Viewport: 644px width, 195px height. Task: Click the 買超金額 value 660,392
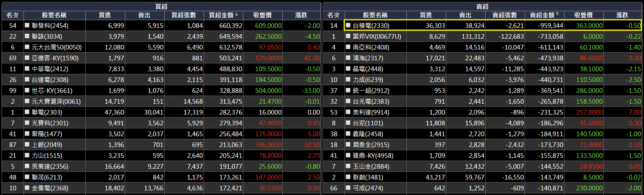231,26
